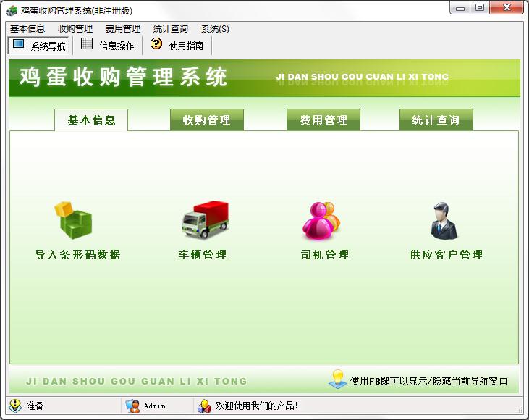This screenshot has height=420, width=529.
Task: Click the 准备 status text
Action: pyautogui.click(x=35, y=406)
